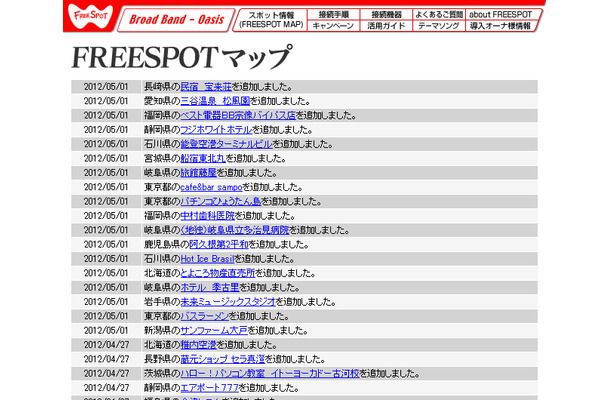Open the cafe&bar sampo link
The height and width of the screenshot is (400, 610).
(x=211, y=187)
